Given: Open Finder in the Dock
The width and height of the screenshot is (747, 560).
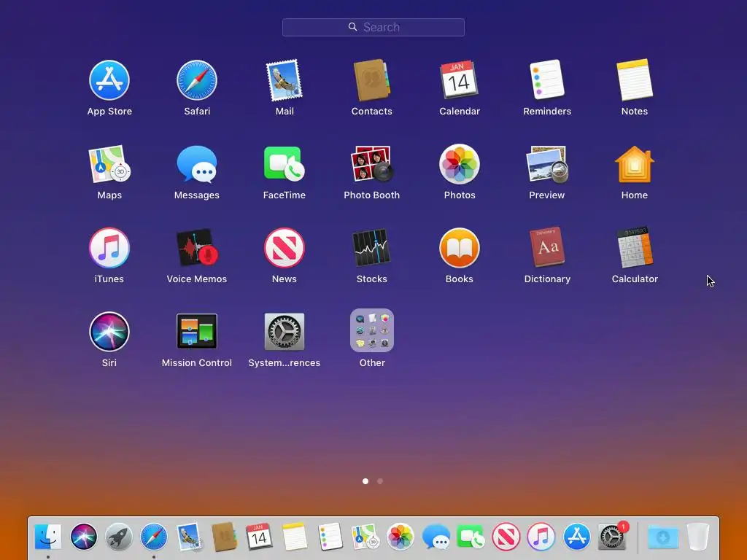Looking at the screenshot, I should [x=48, y=537].
